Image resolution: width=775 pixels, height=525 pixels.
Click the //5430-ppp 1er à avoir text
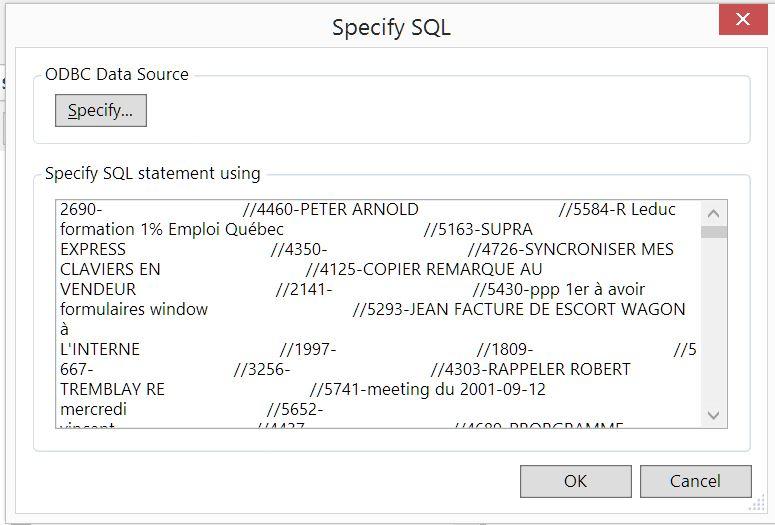click(559, 289)
